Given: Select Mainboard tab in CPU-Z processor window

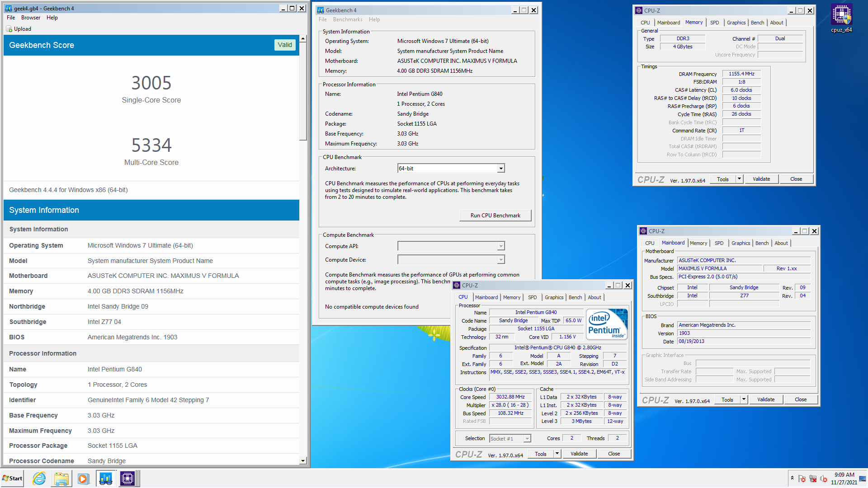Looking at the screenshot, I should pyautogui.click(x=486, y=297).
